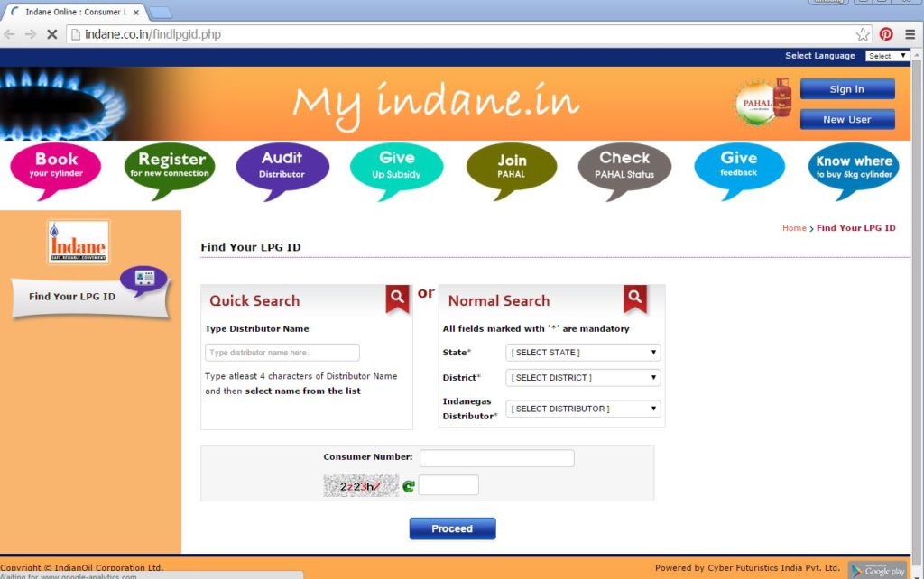This screenshot has width=924, height=579.
Task: Click the Pinterest extension icon
Action: (x=886, y=34)
